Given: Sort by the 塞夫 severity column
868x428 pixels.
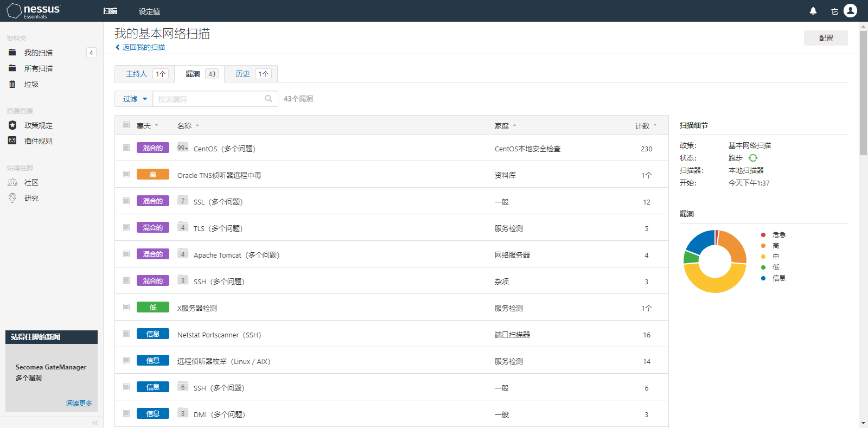Looking at the screenshot, I should click(147, 126).
